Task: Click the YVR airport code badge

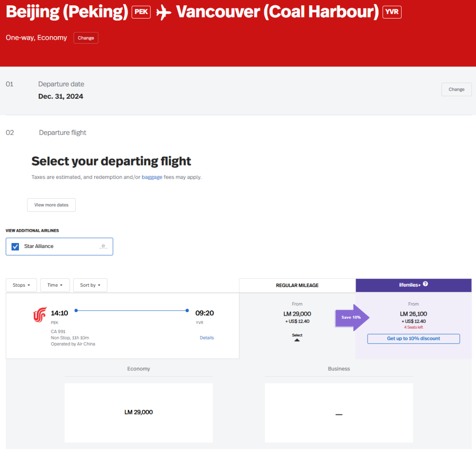Action: (x=392, y=12)
